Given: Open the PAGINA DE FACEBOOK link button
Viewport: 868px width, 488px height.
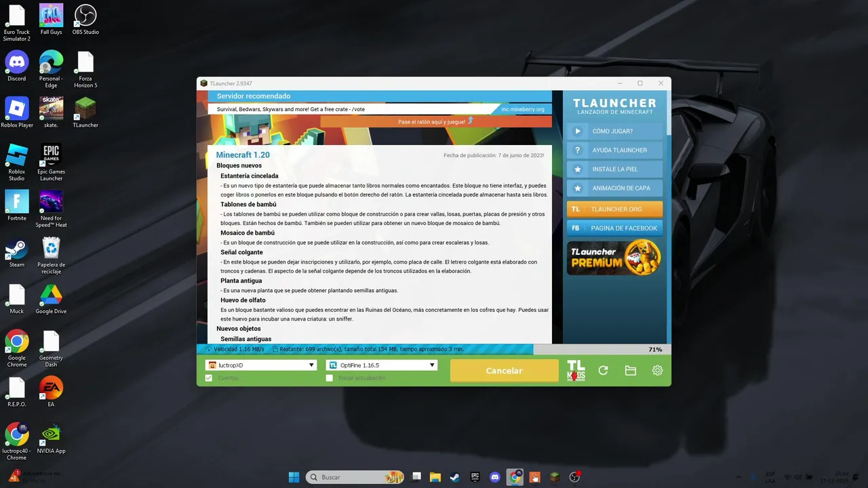Looking at the screenshot, I should tap(614, 228).
